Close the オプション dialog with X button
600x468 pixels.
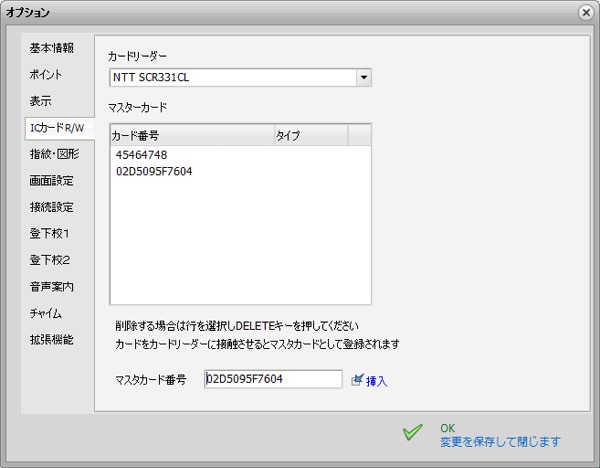(x=585, y=13)
